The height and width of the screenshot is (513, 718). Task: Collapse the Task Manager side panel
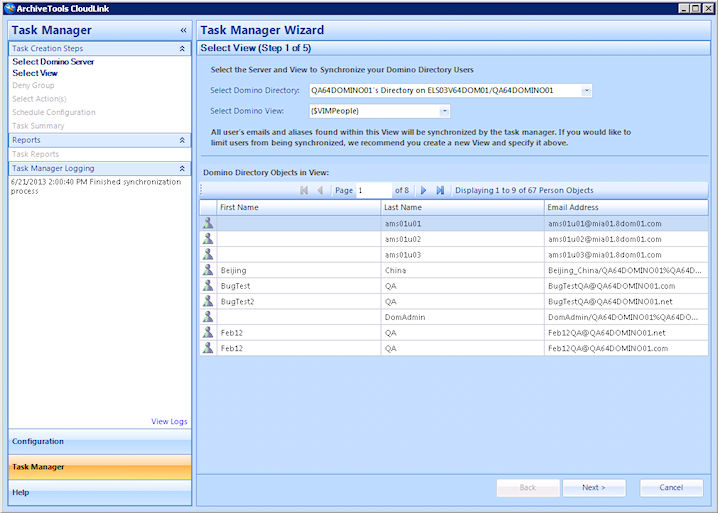[x=183, y=30]
